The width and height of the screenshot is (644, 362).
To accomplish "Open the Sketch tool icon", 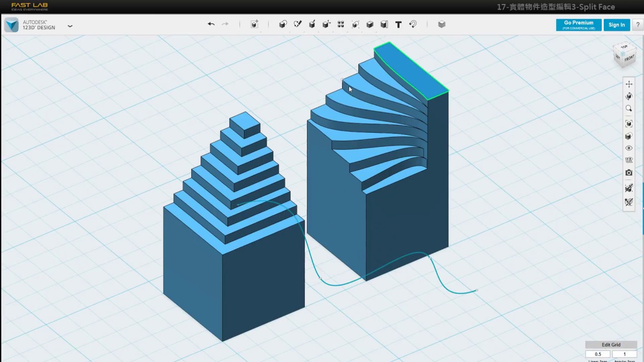I will pyautogui.click(x=297, y=24).
